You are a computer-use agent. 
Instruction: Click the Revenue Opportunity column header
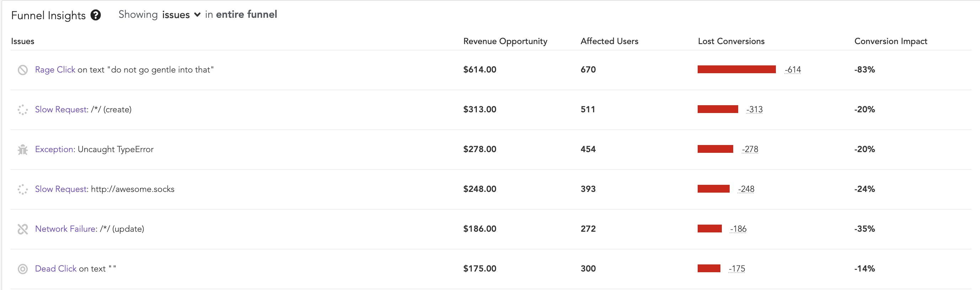point(505,41)
